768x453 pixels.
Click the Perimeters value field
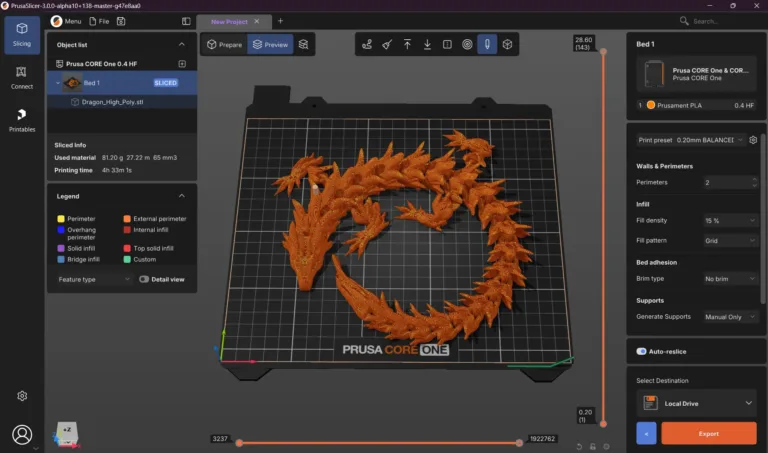pyautogui.click(x=726, y=183)
